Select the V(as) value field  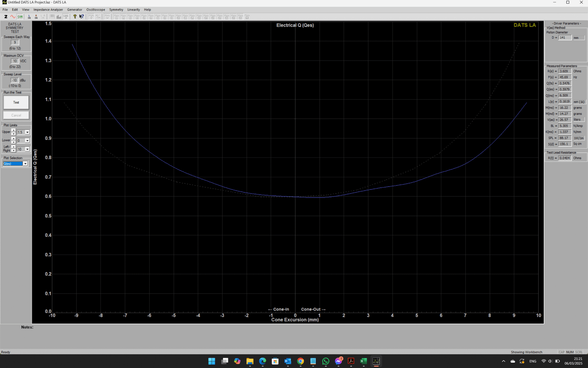pos(565,120)
